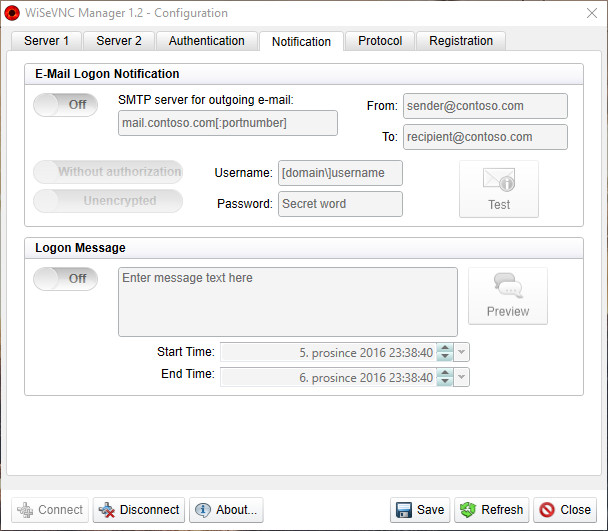Click the About... button text

237,510
